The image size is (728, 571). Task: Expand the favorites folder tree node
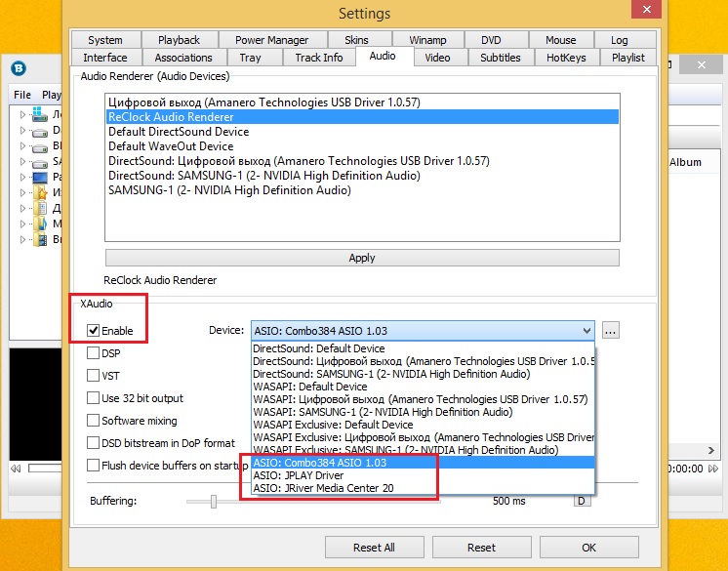click(x=22, y=192)
